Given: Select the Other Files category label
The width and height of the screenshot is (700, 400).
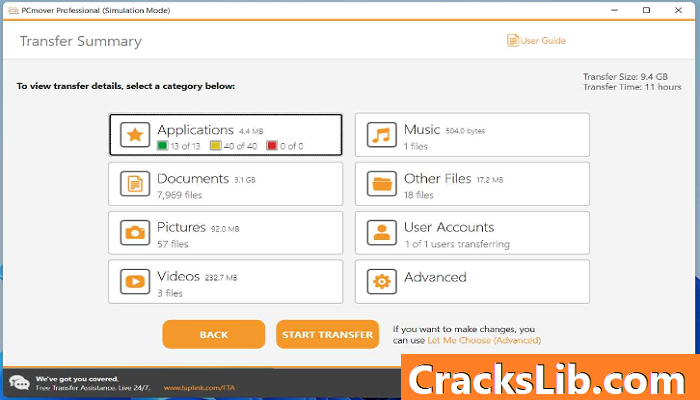Looking at the screenshot, I should (438, 179).
